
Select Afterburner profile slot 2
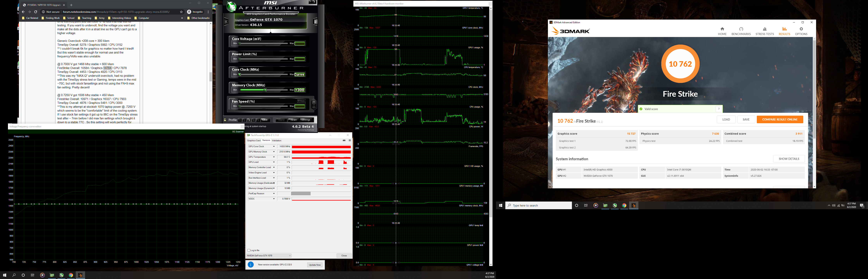pyautogui.click(x=245, y=120)
